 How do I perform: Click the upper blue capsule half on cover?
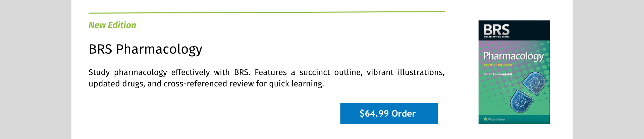click(533, 83)
